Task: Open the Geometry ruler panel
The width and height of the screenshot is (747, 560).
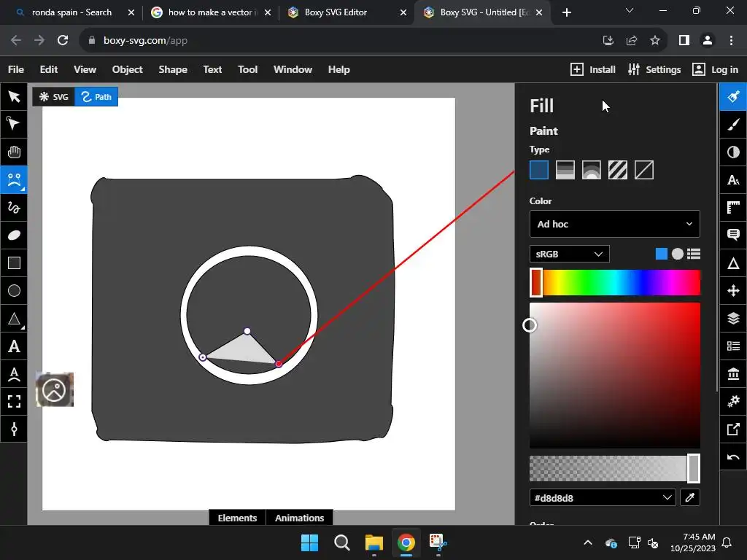Action: coord(733,208)
